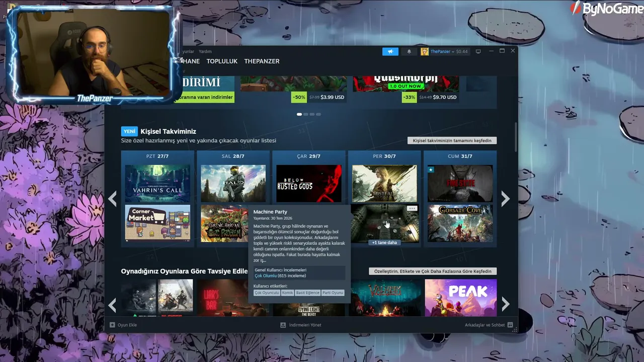Open the Orc Problem game thumbnail

224,223
